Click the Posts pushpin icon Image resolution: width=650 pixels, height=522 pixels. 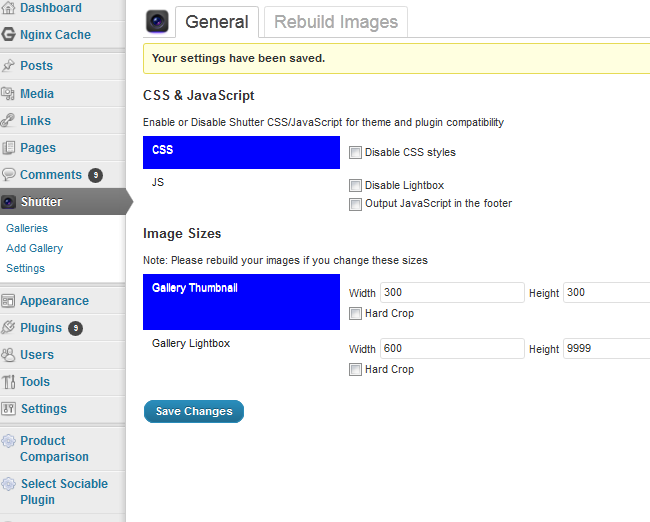click(8, 66)
